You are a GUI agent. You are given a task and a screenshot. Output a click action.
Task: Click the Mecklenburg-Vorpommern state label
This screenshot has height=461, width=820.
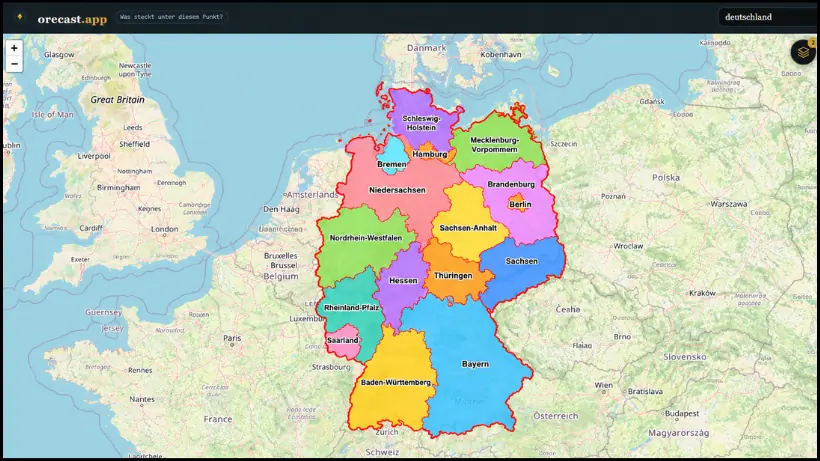coord(494,145)
